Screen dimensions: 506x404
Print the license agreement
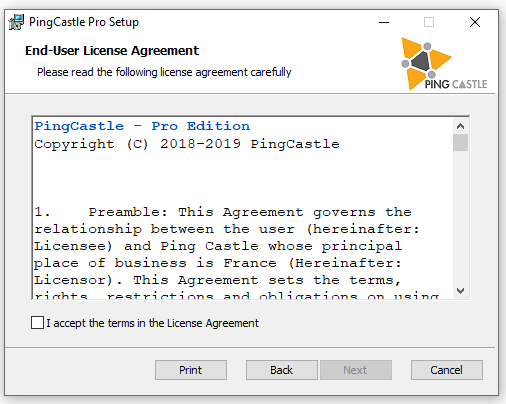click(191, 370)
